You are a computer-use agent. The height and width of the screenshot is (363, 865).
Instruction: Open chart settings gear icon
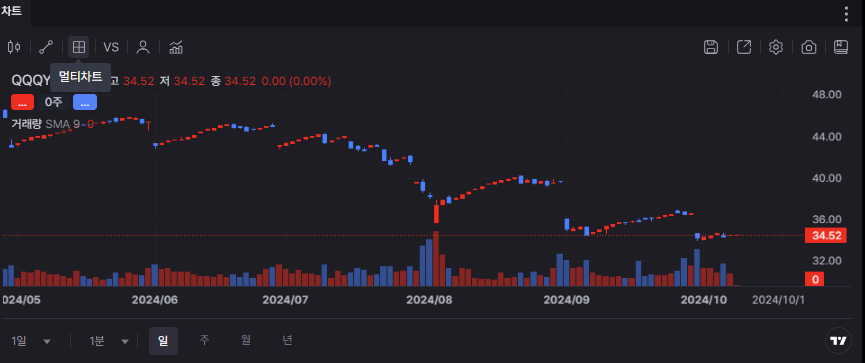(x=776, y=47)
